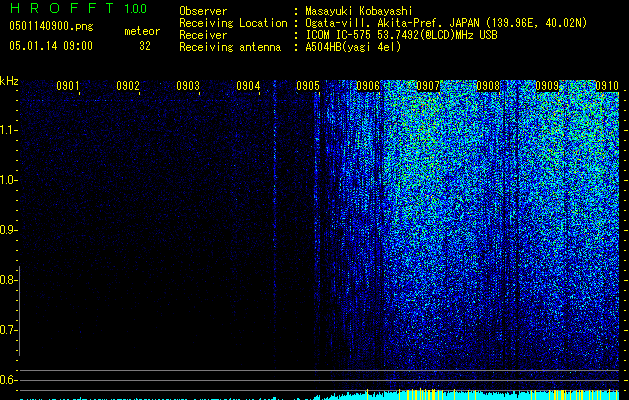The height and width of the screenshot is (400, 629).
Task: Click the Receiver field label
Action: click(203, 35)
